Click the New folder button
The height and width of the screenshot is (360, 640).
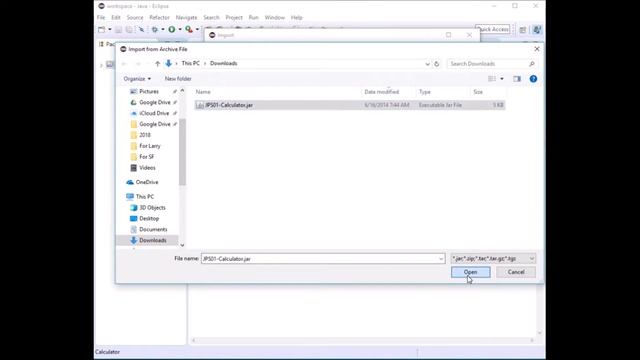tap(178, 79)
